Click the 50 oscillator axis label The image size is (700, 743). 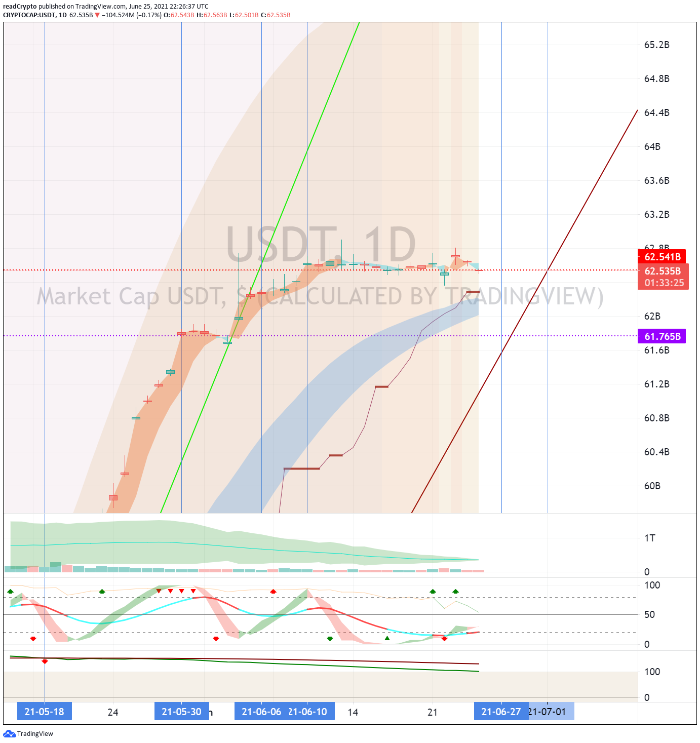(x=649, y=614)
